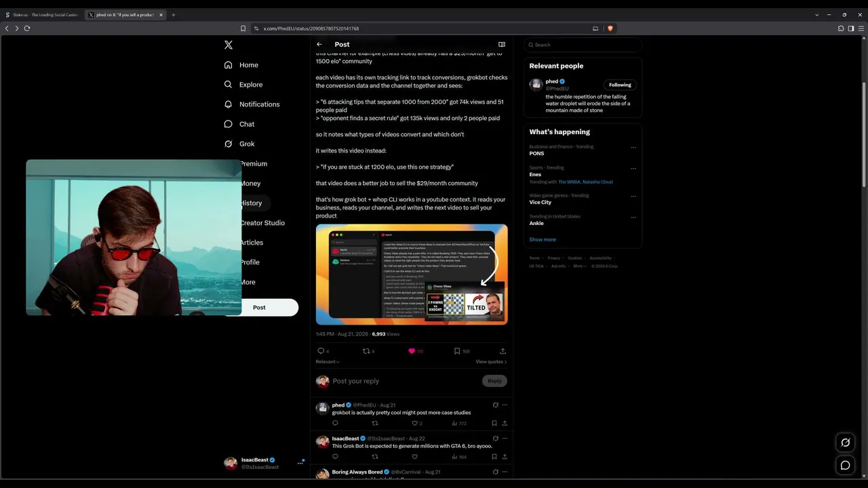868x488 pixels.
Task: Open a new browser tab
Action: 174,15
